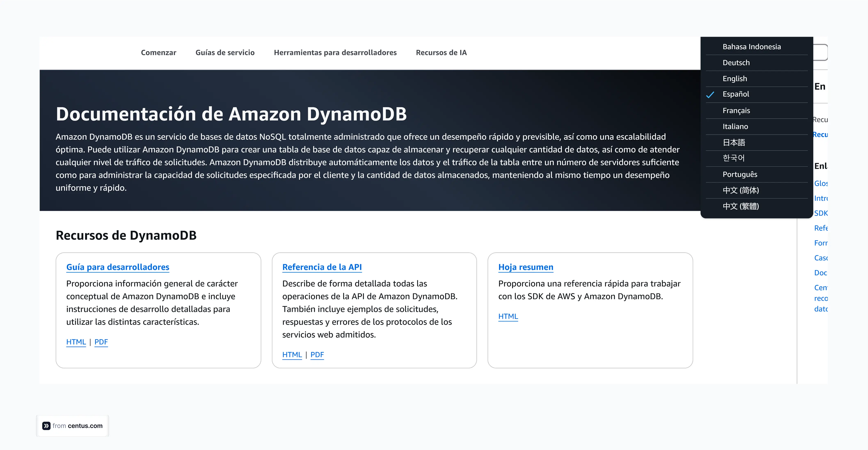
Task: Open Herramientas para desarrolladores menu
Action: click(335, 52)
